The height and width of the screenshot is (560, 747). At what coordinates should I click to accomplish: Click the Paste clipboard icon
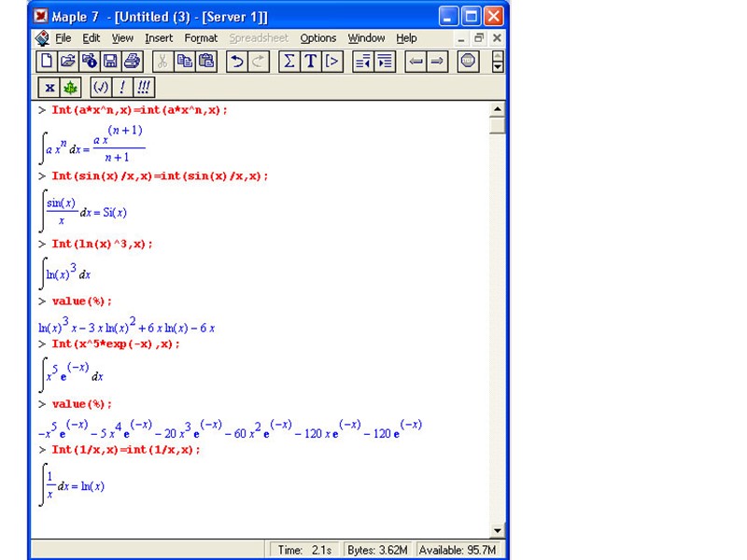206,62
